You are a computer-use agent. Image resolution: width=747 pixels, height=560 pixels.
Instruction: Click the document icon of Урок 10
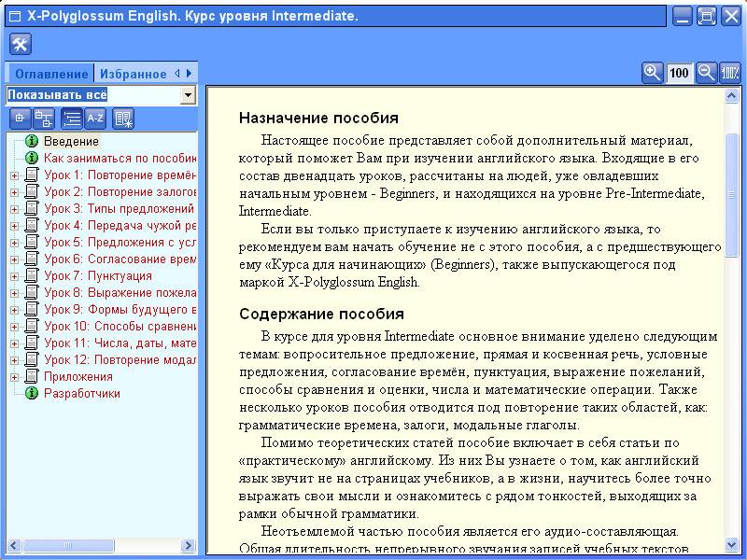32,326
